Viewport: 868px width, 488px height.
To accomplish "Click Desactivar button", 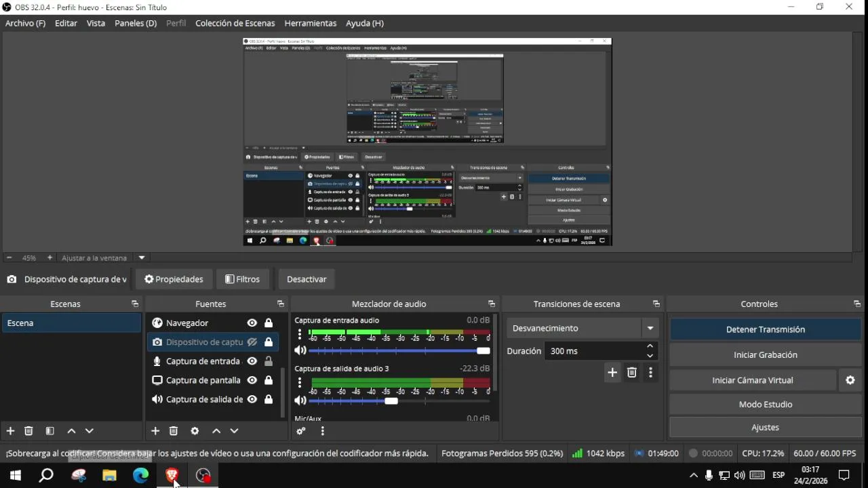I will pyautogui.click(x=307, y=279).
